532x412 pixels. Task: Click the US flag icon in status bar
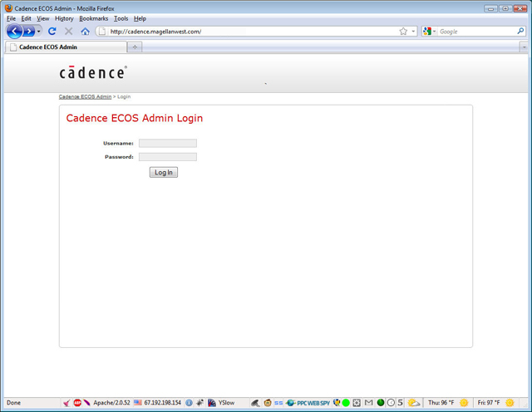tap(138, 403)
